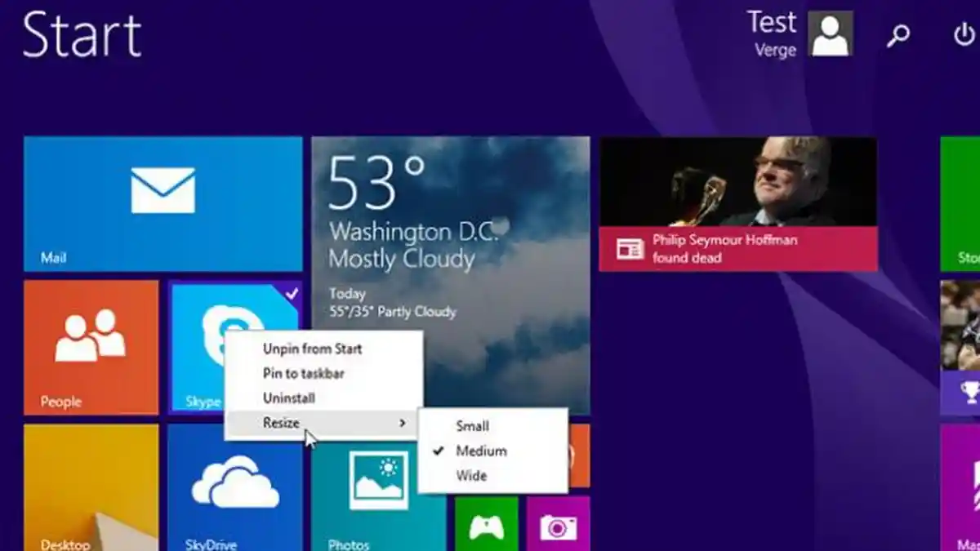Open the SkyDrive tile
This screenshot has height=551, width=980.
click(235, 487)
